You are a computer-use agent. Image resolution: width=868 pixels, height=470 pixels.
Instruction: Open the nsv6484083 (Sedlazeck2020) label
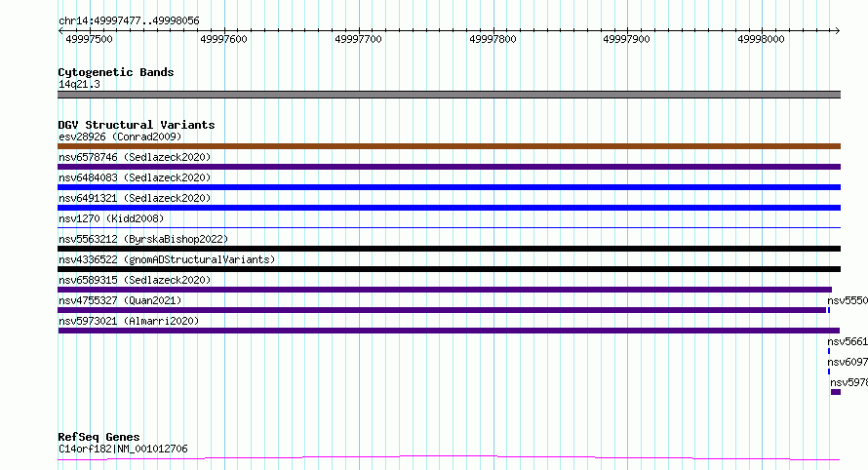tap(135, 177)
